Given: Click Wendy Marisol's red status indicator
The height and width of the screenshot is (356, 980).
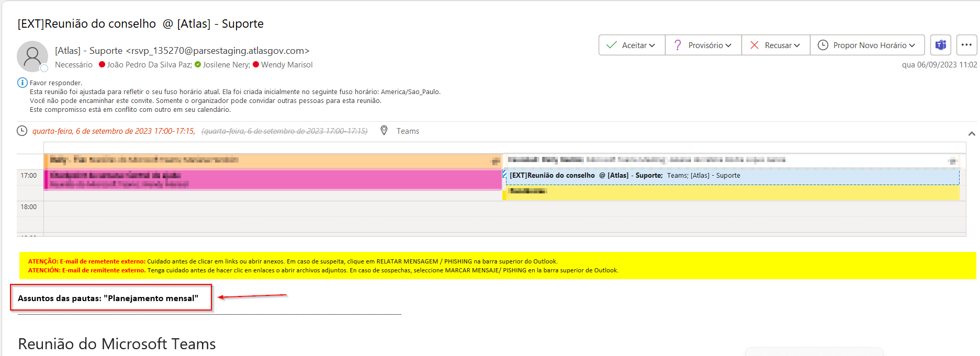Looking at the screenshot, I should click(x=256, y=65).
